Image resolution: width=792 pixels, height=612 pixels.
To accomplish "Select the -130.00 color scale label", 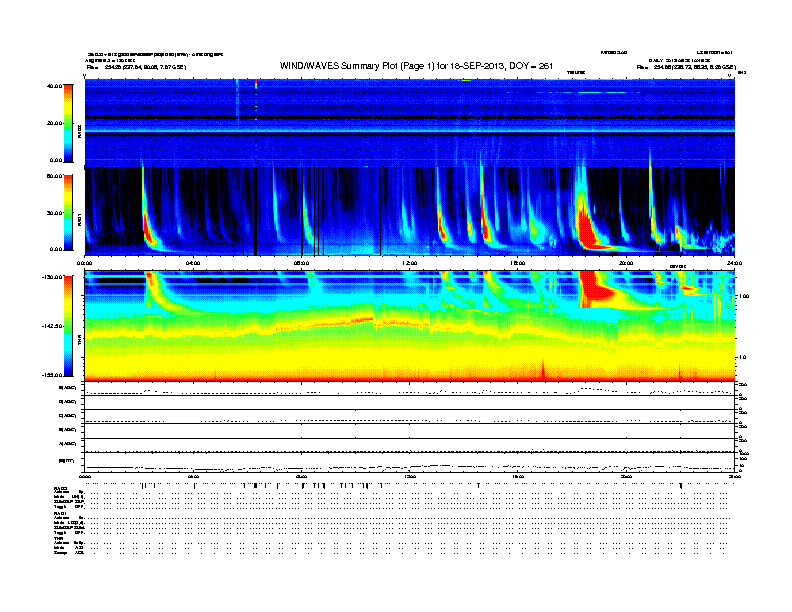I will pos(52,277).
